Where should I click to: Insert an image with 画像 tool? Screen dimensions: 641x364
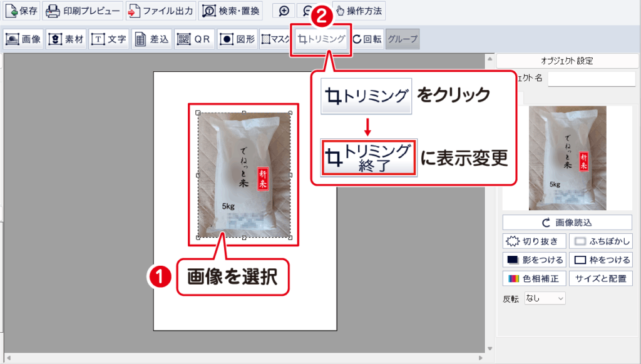click(x=23, y=39)
